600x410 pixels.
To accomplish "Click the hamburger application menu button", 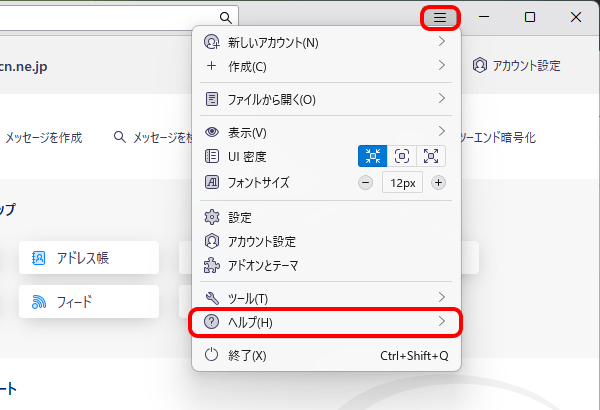I will tap(440, 17).
